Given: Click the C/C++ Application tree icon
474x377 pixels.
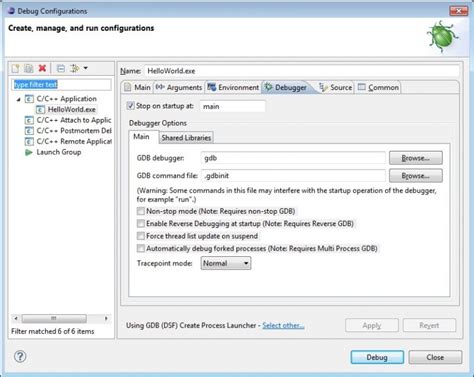Looking at the screenshot, I should (29, 99).
